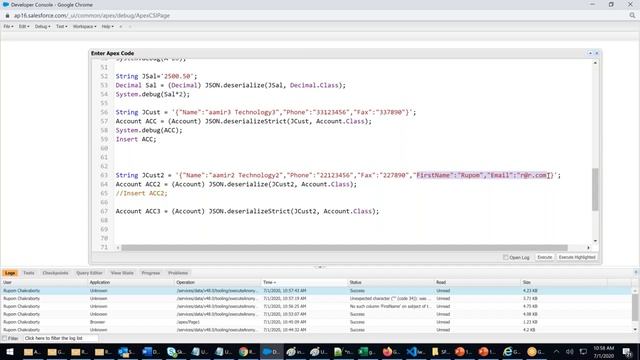Close the Enter Apex Code dialog
640x360 pixels.
click(596, 53)
